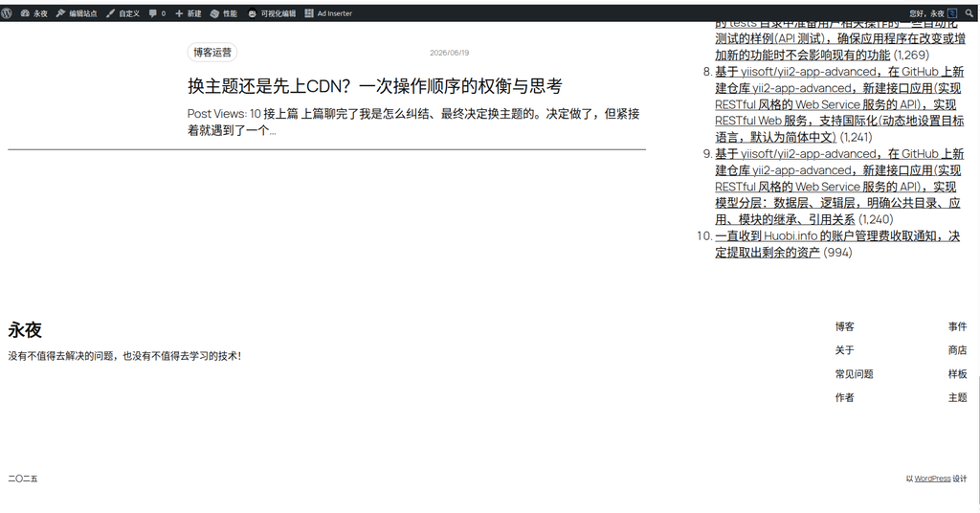Viewport: 980px width, 513px height.
Task: Open the footer 博客 link
Action: 844,326
